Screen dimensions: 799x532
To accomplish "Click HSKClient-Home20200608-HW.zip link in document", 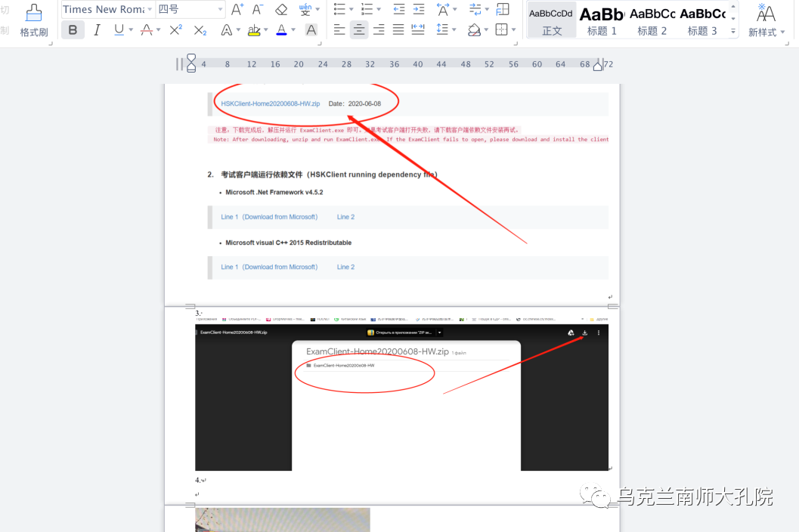I will coord(271,104).
